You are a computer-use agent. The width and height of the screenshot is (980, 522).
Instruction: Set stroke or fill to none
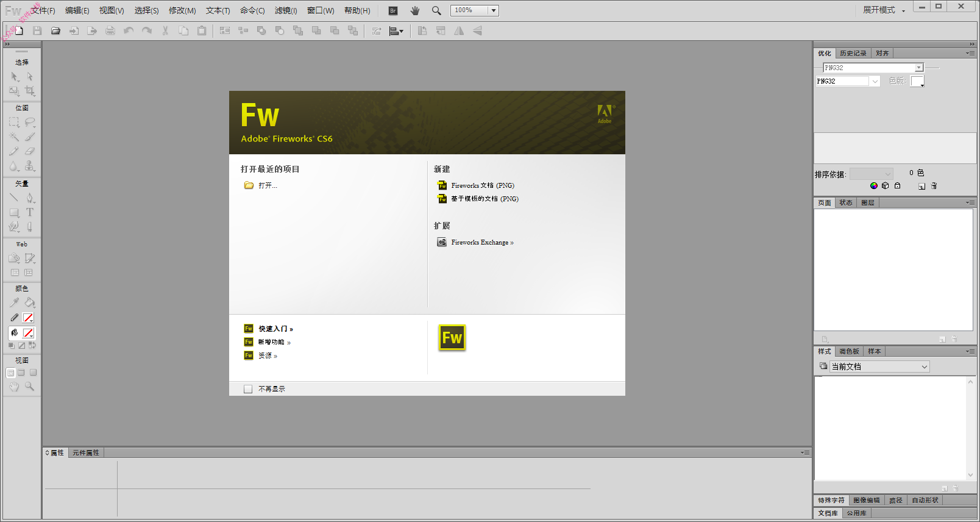[x=21, y=346]
